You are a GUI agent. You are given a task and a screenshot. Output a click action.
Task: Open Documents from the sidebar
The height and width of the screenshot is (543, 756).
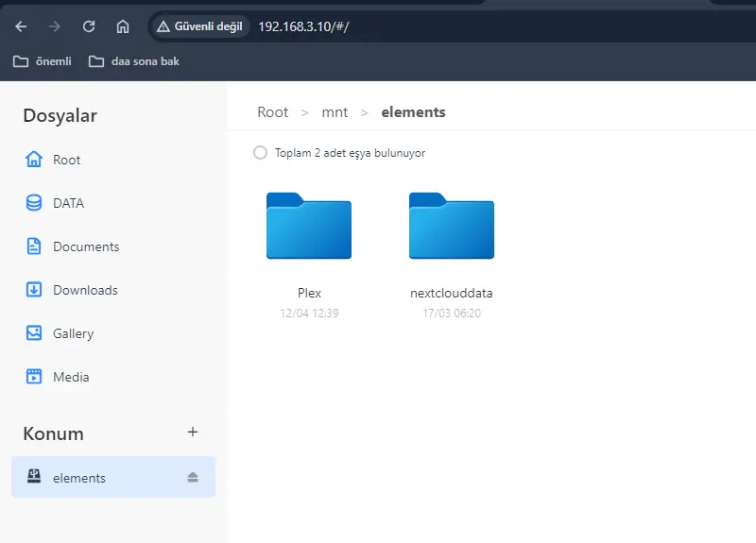tap(86, 246)
